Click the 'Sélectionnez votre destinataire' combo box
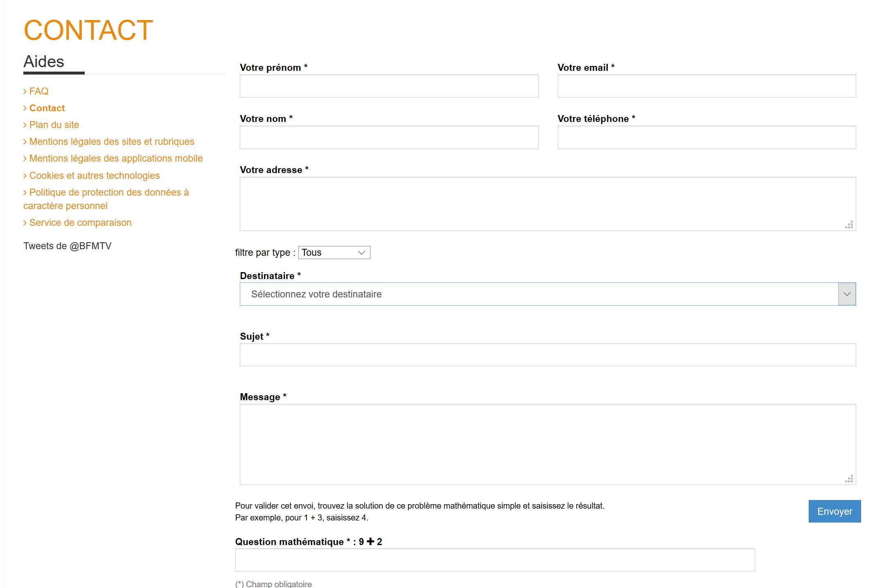 point(538,294)
